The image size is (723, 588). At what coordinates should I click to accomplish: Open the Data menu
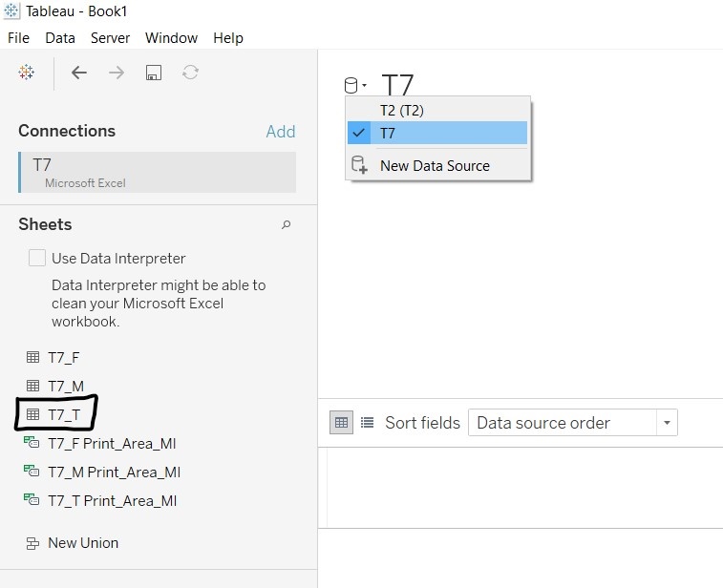(60, 38)
